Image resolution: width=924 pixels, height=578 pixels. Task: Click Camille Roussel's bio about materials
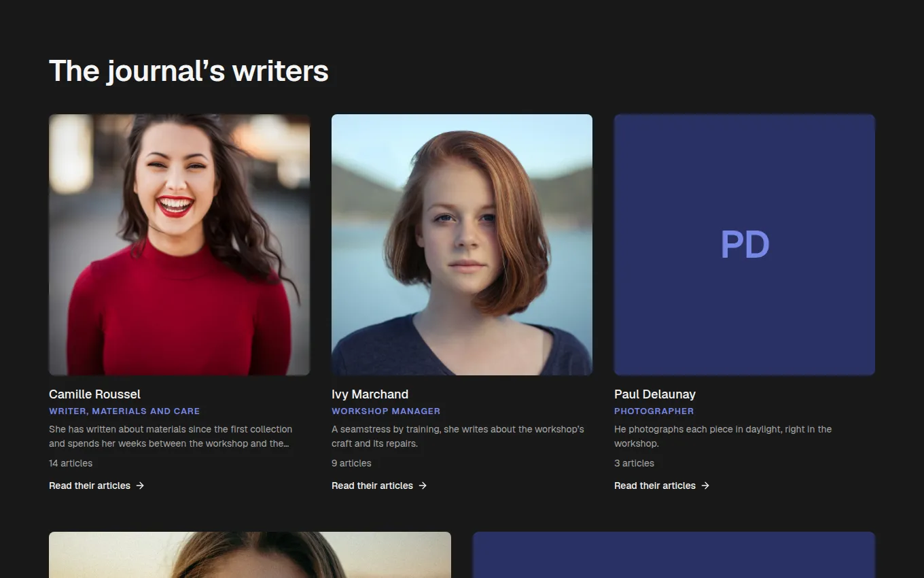click(x=171, y=437)
